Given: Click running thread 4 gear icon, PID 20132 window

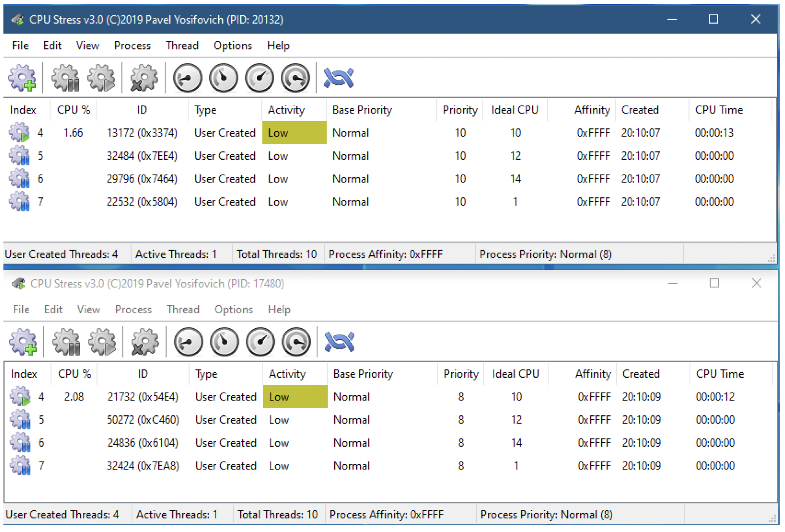Looking at the screenshot, I should pos(19,133).
